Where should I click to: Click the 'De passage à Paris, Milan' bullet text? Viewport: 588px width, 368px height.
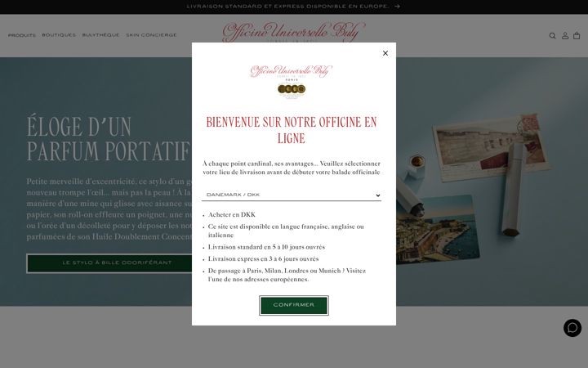point(287,275)
